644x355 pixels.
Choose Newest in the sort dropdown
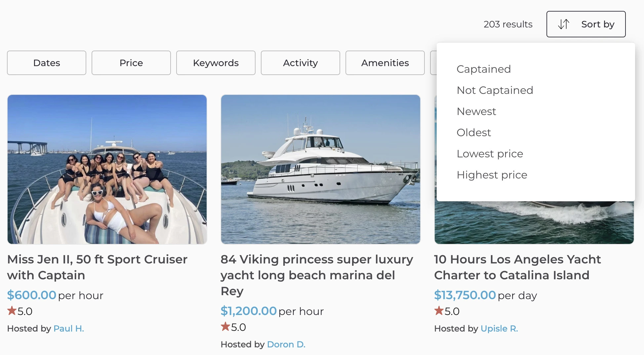point(476,111)
